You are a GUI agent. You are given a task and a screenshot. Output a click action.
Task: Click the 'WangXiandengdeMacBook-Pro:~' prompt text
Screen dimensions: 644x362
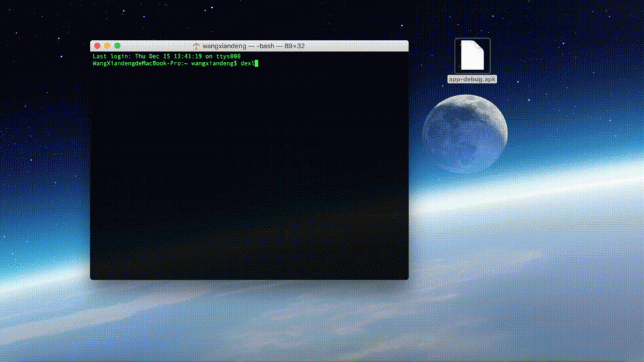point(140,63)
